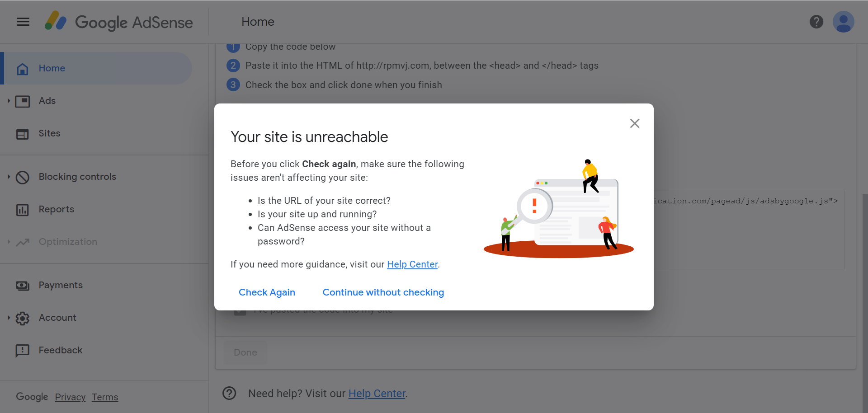Open Ads in the sidebar
Screen dimensions: 868x413
(47, 101)
